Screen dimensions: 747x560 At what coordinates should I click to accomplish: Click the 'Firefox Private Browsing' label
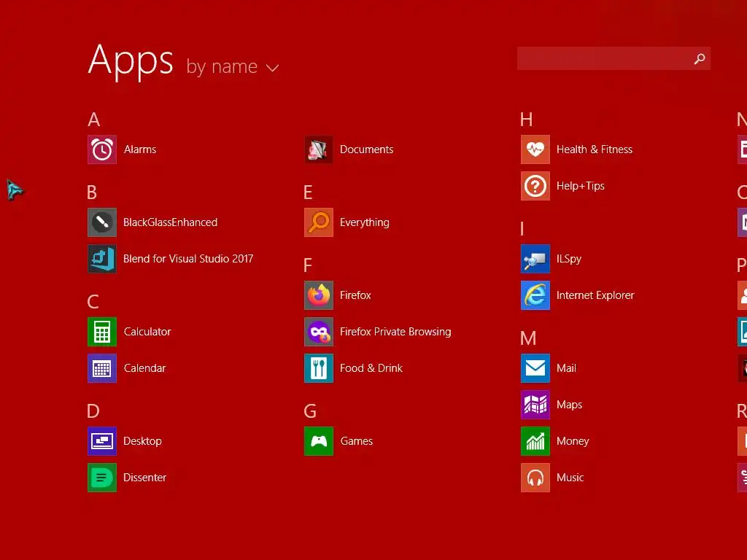395,332
